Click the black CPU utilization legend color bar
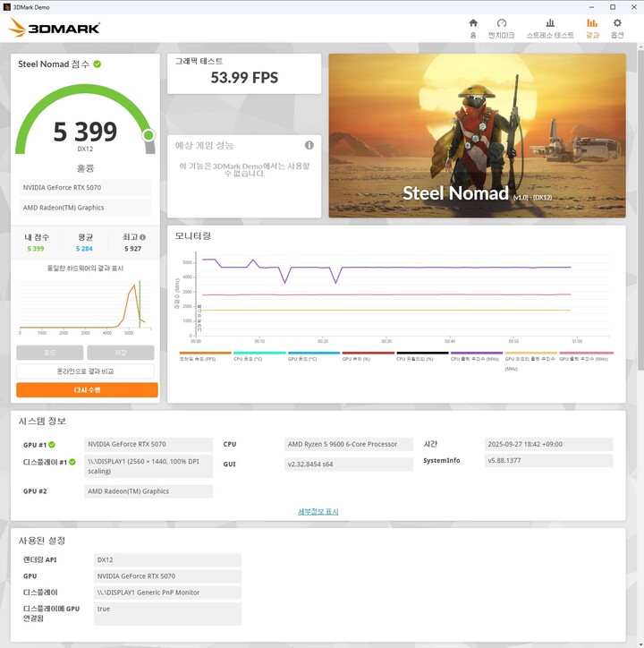The width and height of the screenshot is (644, 648). (422, 353)
